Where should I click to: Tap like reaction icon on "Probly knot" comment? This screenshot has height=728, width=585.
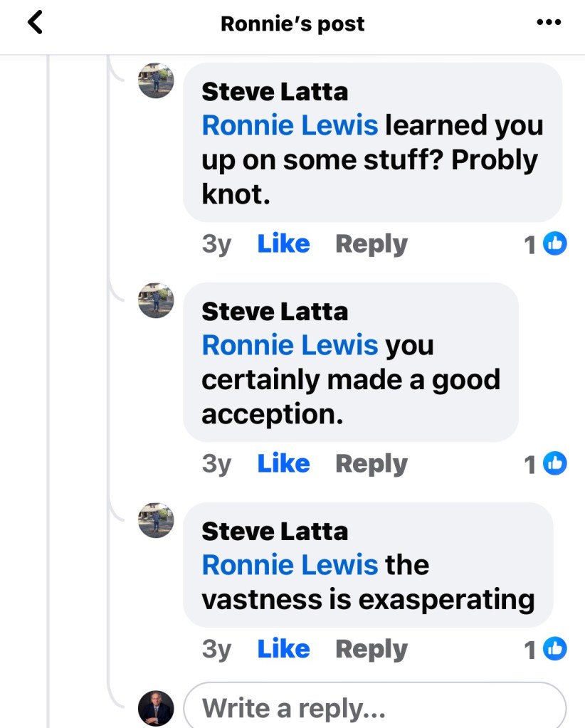(554, 244)
